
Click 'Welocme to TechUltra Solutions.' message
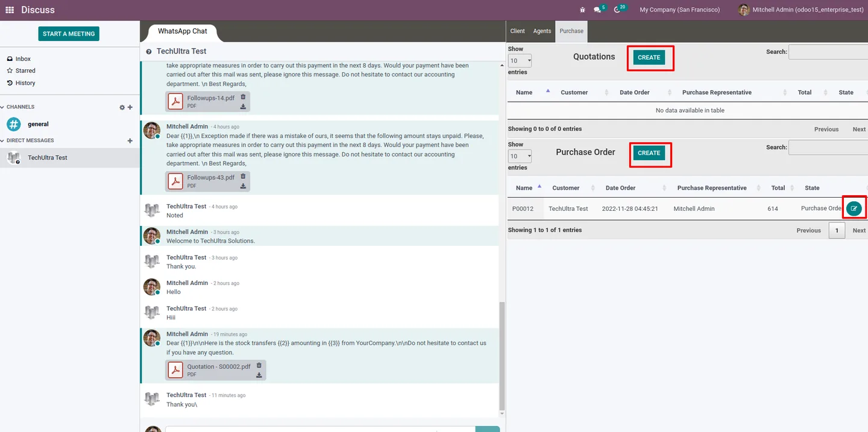click(210, 241)
